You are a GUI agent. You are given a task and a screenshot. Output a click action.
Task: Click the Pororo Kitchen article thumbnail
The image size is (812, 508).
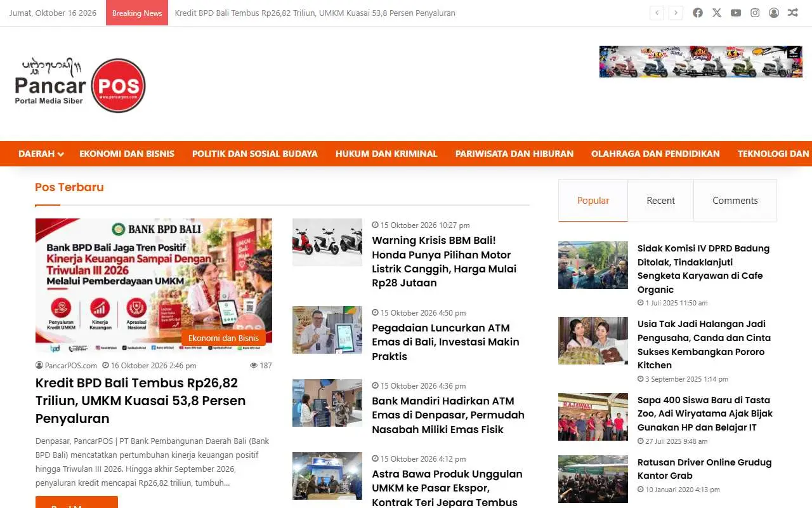593,341
